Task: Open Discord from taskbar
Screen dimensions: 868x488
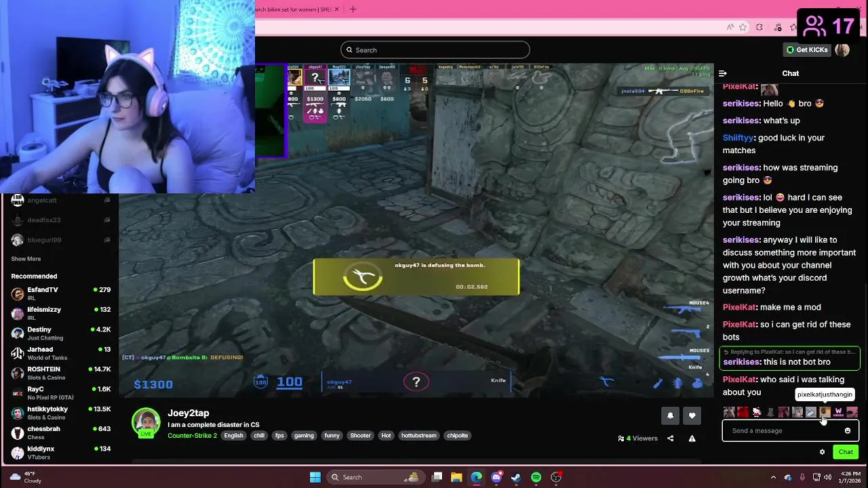Action: click(496, 477)
